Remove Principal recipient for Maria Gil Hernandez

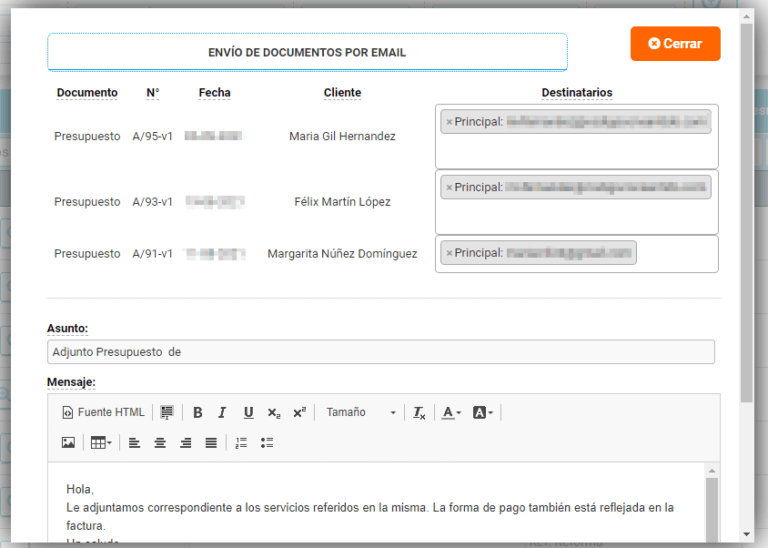click(x=449, y=122)
